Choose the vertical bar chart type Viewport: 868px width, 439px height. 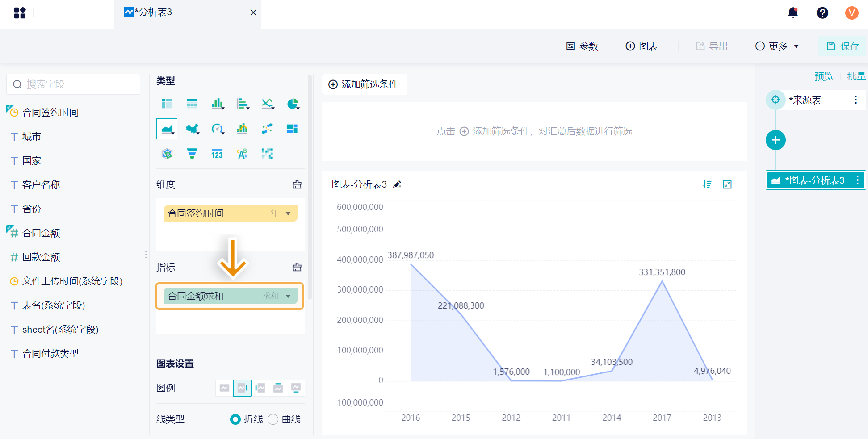point(217,104)
